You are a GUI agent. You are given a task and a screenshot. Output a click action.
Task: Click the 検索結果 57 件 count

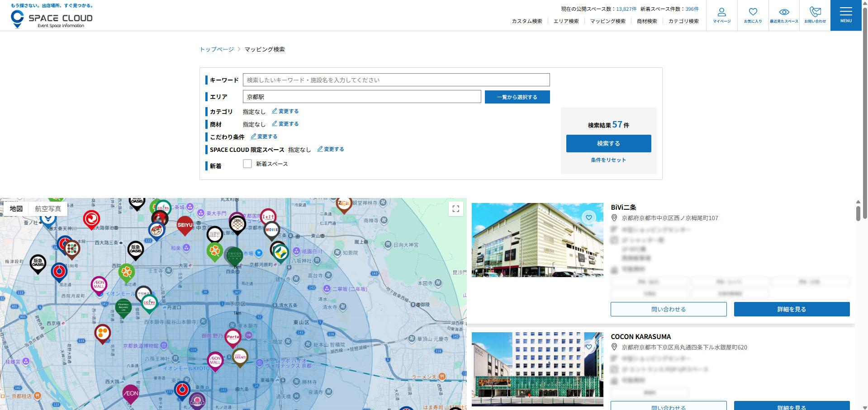click(x=608, y=125)
